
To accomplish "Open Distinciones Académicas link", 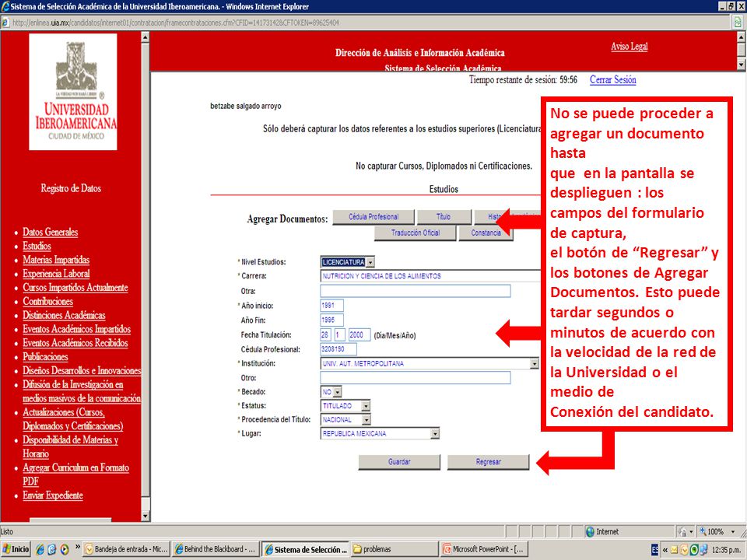I will [x=64, y=315].
